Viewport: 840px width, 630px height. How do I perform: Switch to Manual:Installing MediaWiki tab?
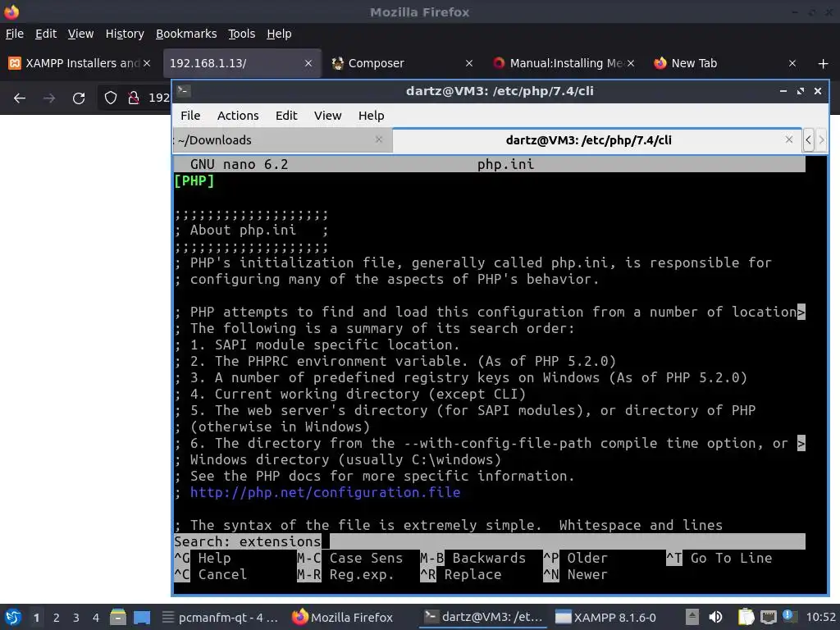tap(564, 63)
